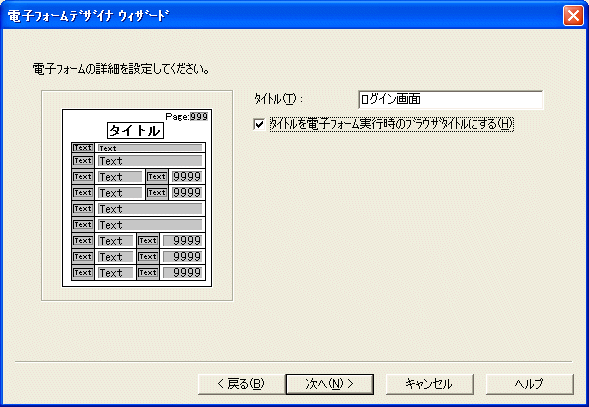Click the タイトル(T): label
The width and height of the screenshot is (589, 407).
click(x=278, y=99)
